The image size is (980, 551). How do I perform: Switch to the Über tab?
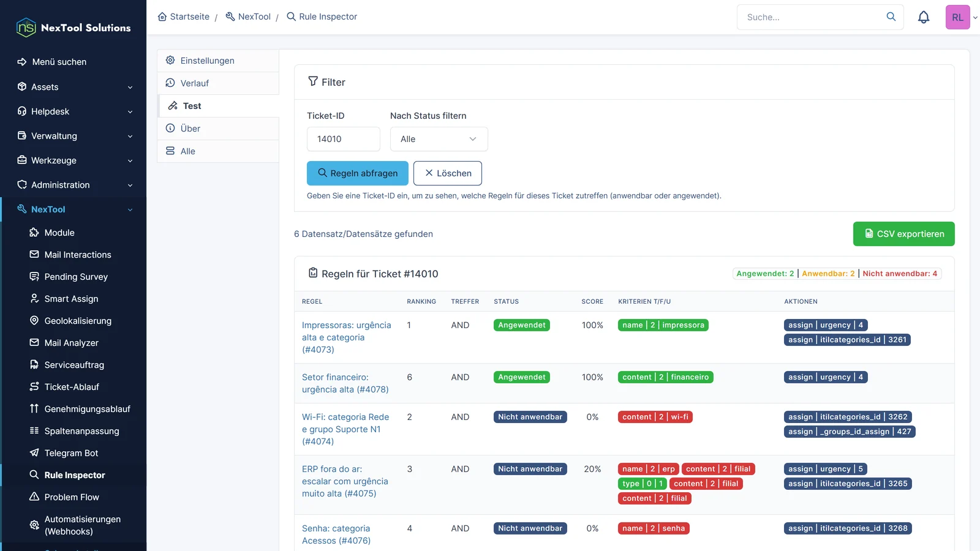click(218, 129)
